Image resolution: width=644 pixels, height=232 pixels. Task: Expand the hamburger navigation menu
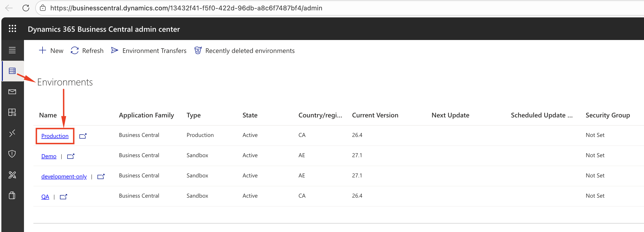[12, 50]
